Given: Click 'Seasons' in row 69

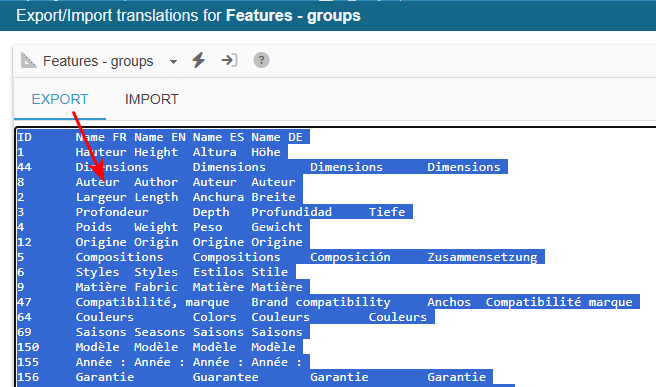Looking at the screenshot, I should [x=159, y=333].
